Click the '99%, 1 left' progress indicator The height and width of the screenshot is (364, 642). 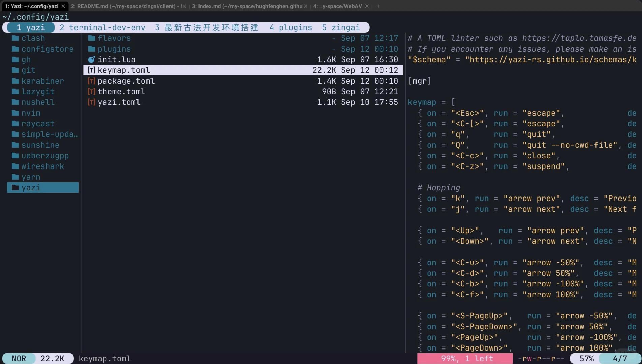pyautogui.click(x=465, y=358)
